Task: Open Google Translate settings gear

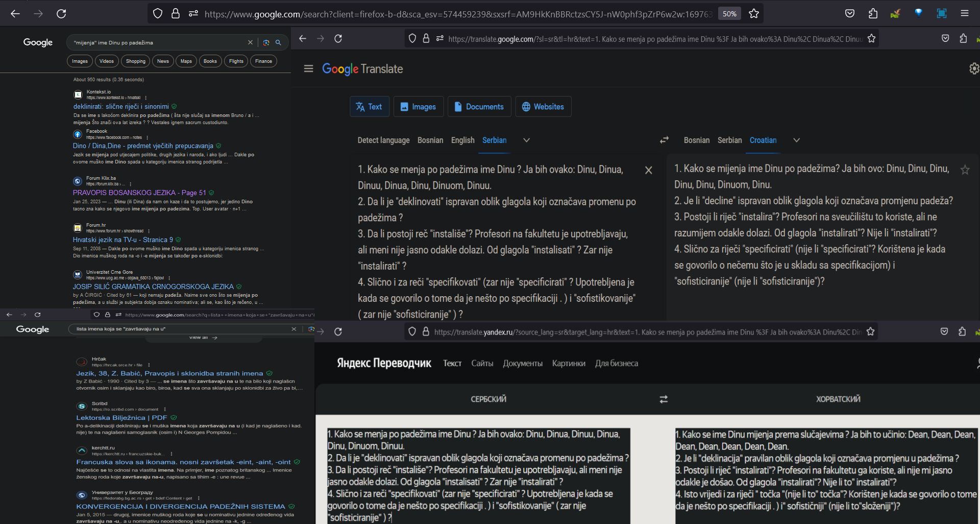Action: 974,68
